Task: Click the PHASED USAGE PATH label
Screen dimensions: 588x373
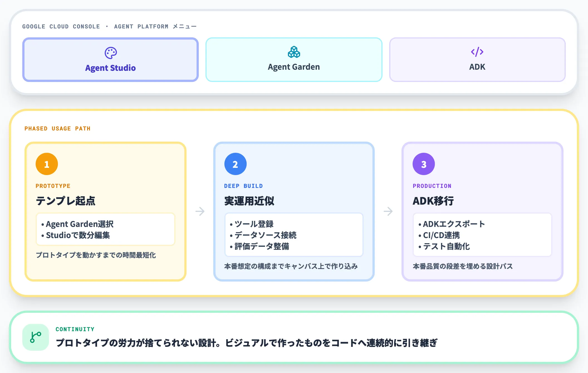Action: tap(57, 129)
